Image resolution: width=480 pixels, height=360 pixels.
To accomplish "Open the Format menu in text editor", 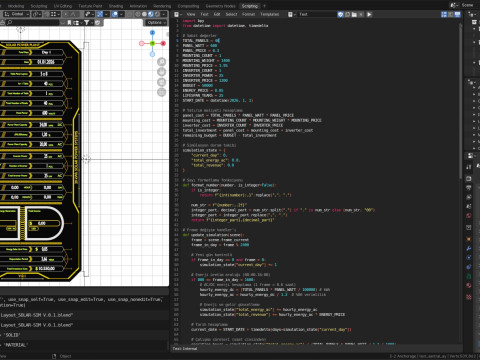I will [x=248, y=14].
